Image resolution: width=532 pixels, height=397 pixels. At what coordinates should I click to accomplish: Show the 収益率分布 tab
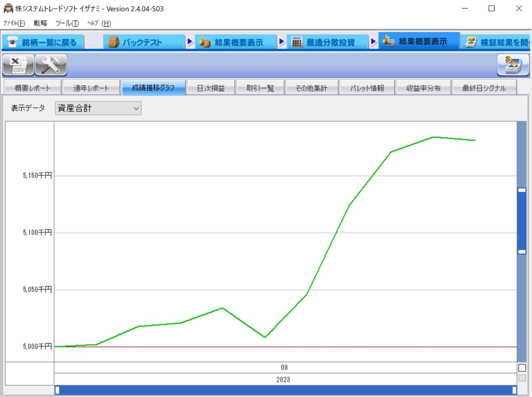tap(424, 88)
